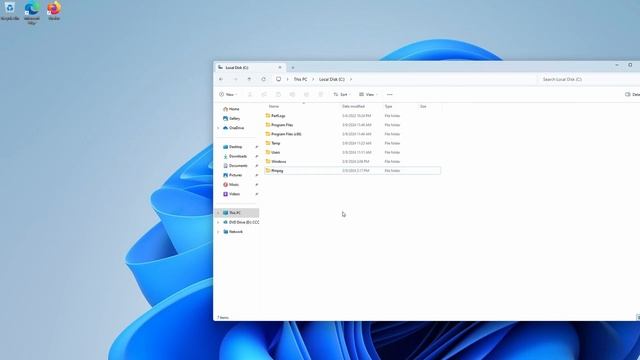Select the Program Files (x86) folder
This screenshot has height=360, width=640.
353,134
